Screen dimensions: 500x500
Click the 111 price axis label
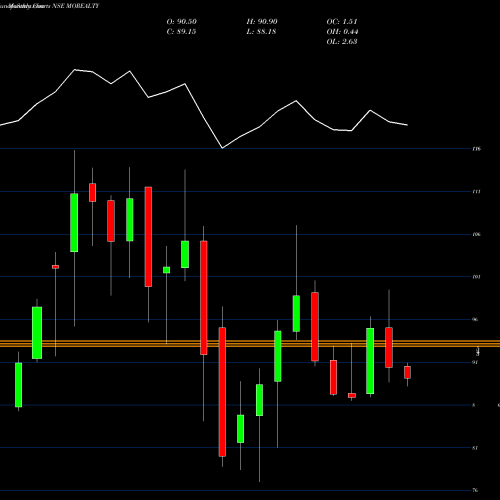point(476,192)
